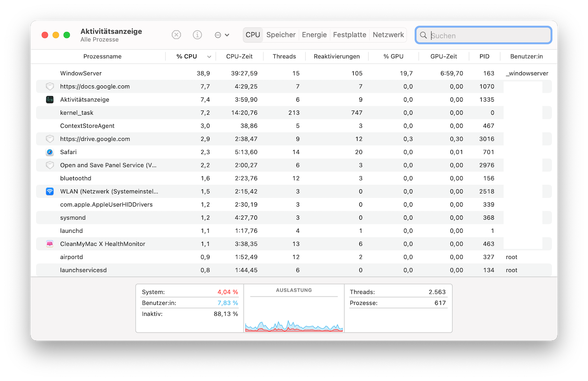Select the Safari process name

[x=68, y=152]
